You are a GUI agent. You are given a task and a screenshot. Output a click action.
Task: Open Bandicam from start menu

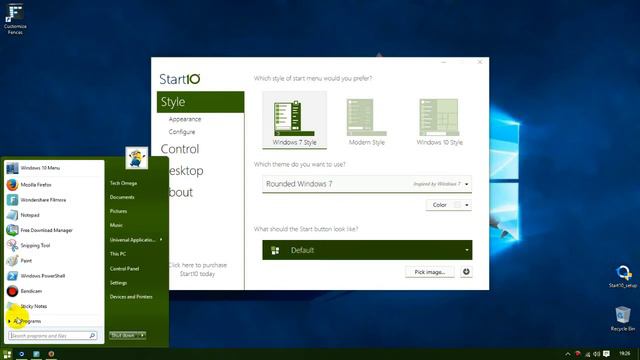[54, 291]
